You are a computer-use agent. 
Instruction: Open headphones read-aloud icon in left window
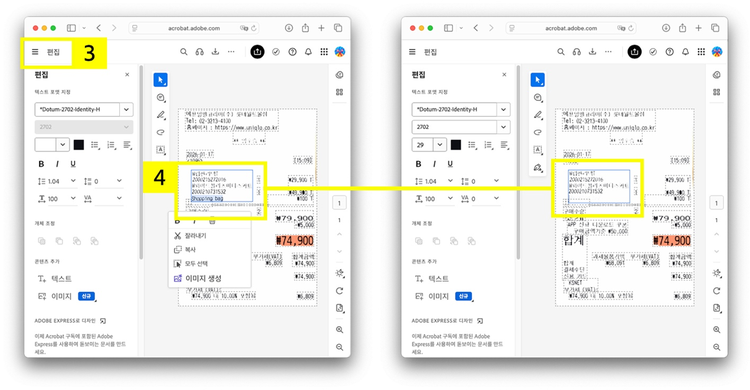[199, 52]
